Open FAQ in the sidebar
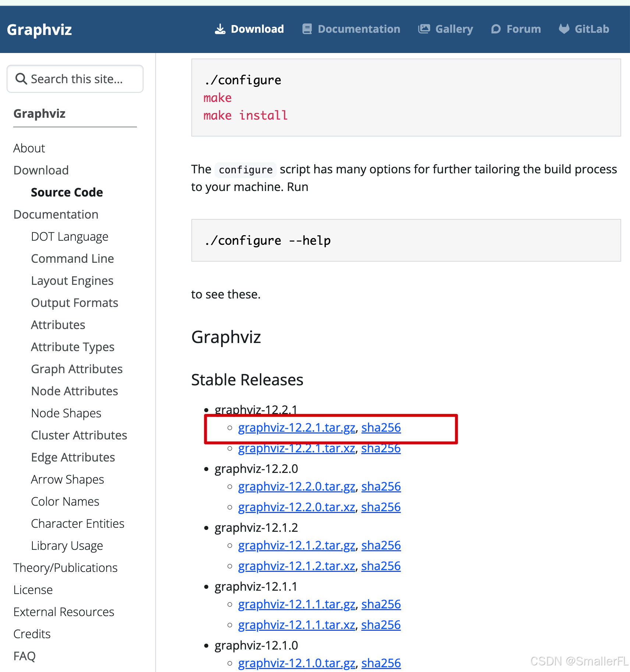 [25, 656]
